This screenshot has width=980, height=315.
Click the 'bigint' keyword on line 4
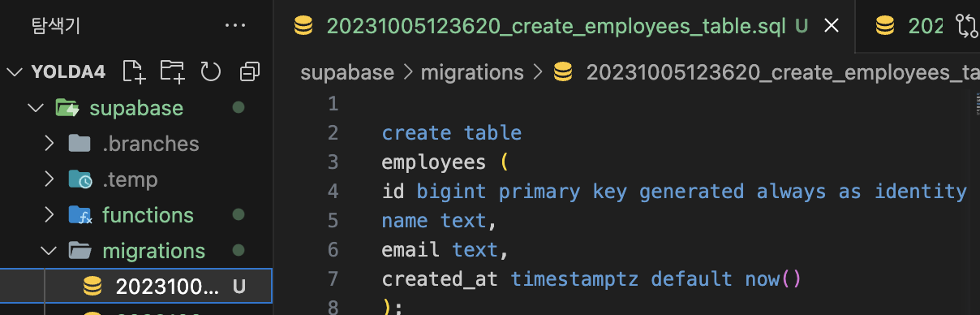coord(452,192)
